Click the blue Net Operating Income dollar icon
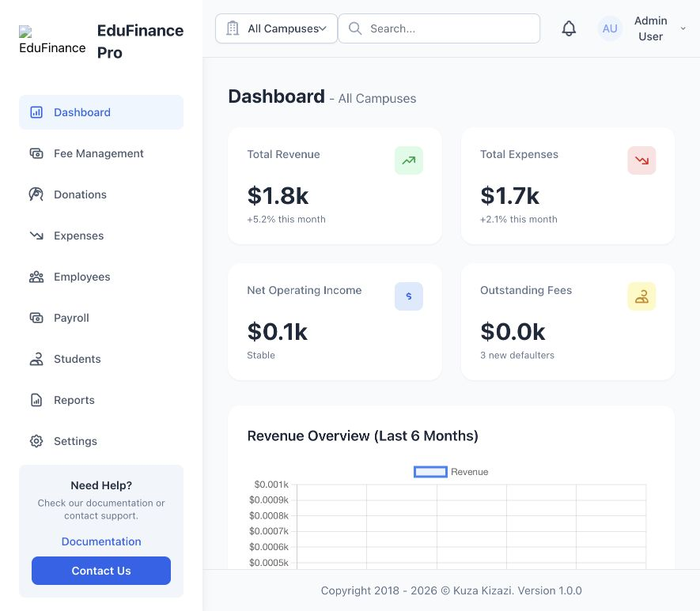This screenshot has height=611, width=700. coord(408,296)
